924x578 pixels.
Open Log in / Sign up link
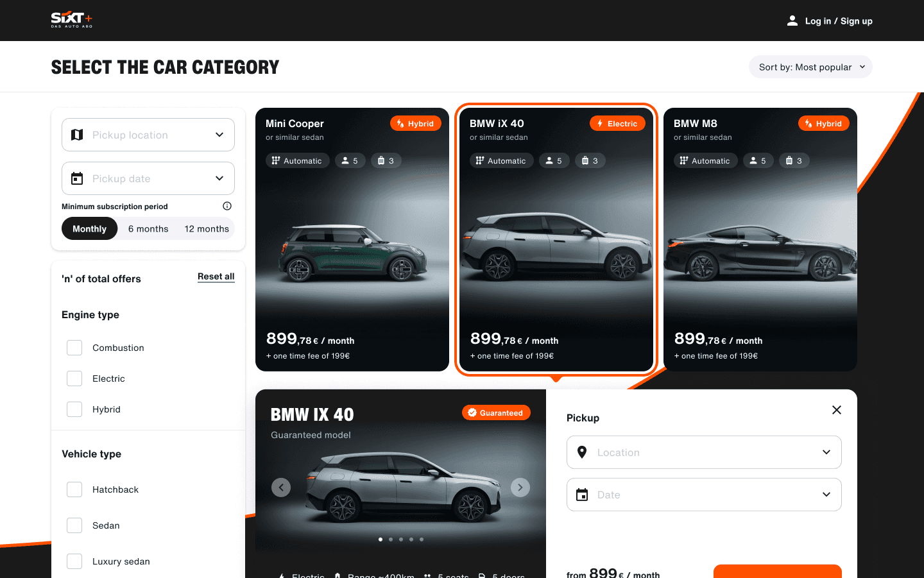tap(839, 21)
